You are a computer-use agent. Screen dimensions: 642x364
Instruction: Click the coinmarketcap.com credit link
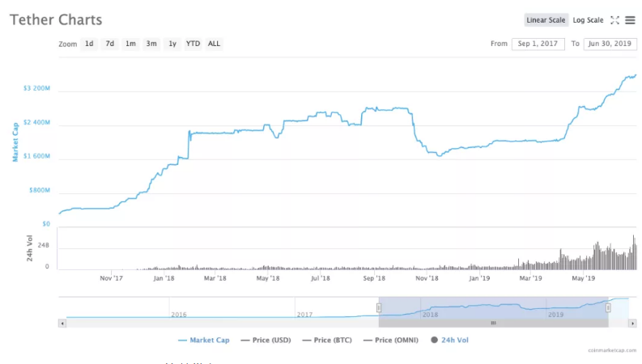point(612,350)
